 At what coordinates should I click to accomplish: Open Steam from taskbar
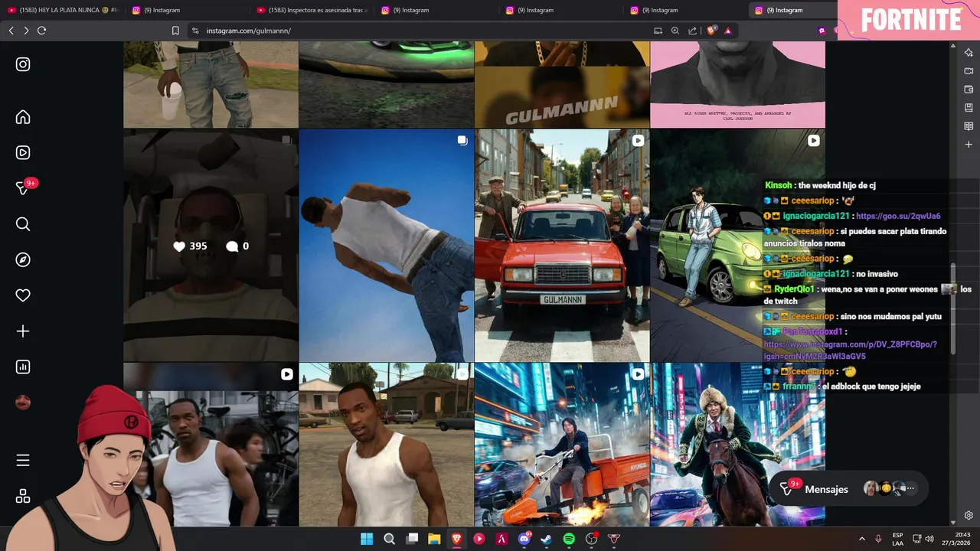coord(546,539)
